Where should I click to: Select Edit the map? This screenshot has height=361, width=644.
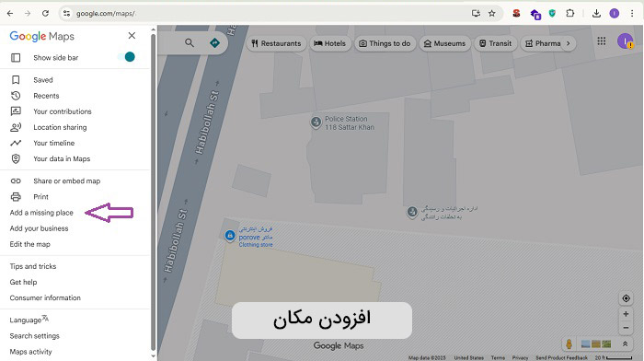pyautogui.click(x=30, y=244)
